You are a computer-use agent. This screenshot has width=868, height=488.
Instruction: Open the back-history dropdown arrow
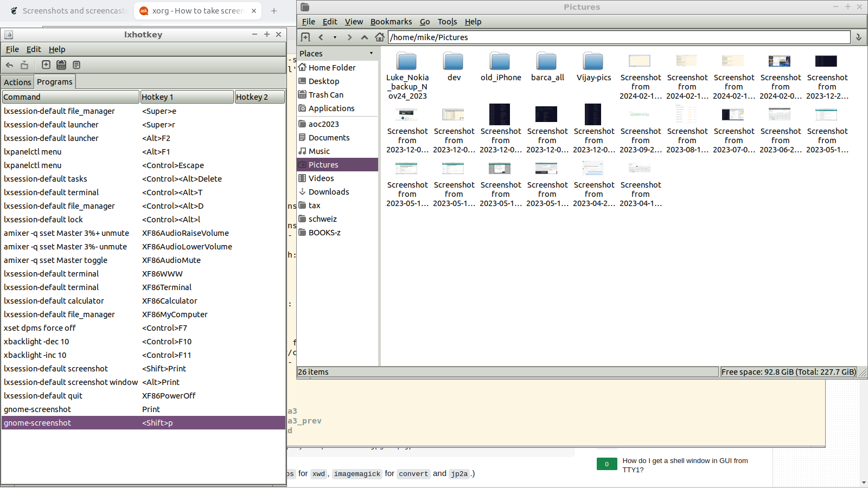[334, 37]
